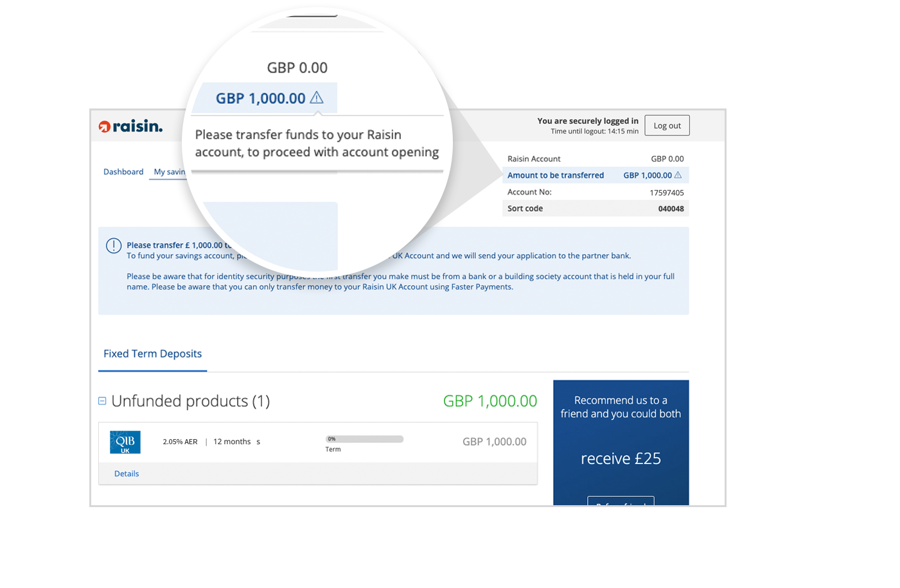This screenshot has height=588, width=900.
Task: Open the Details link for QIB product
Action: coord(127,474)
